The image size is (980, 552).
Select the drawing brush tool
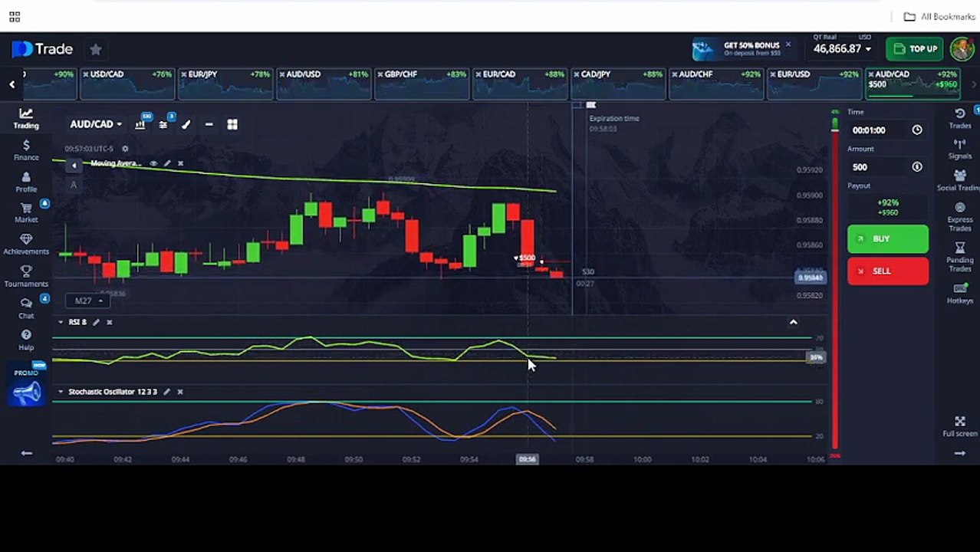pyautogui.click(x=186, y=124)
